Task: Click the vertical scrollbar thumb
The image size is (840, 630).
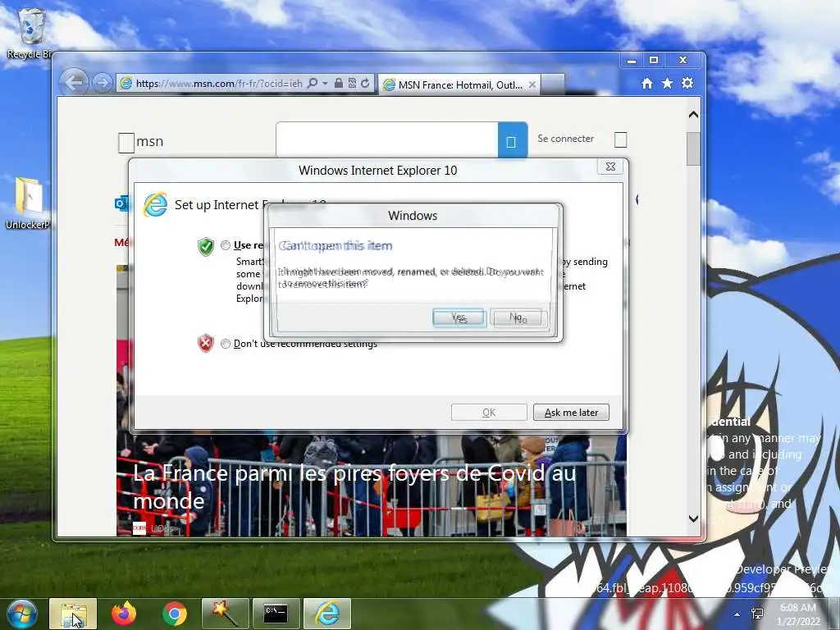Action: click(x=693, y=148)
